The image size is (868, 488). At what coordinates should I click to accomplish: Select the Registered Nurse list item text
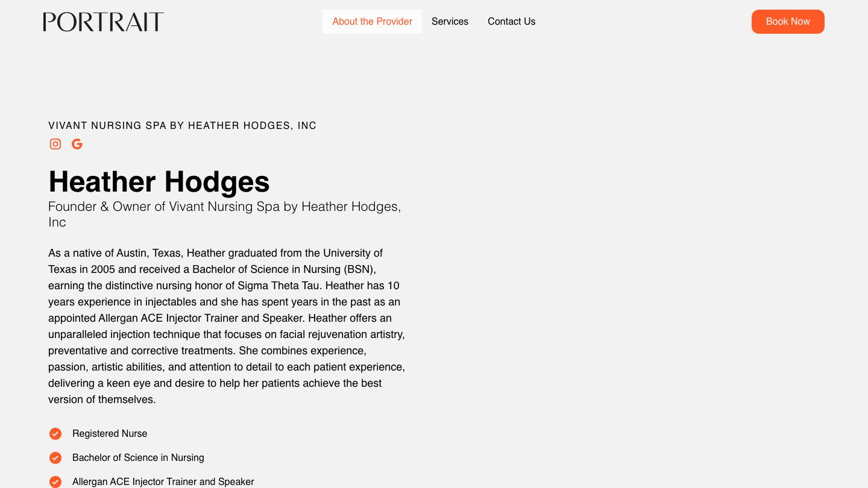[x=110, y=434]
